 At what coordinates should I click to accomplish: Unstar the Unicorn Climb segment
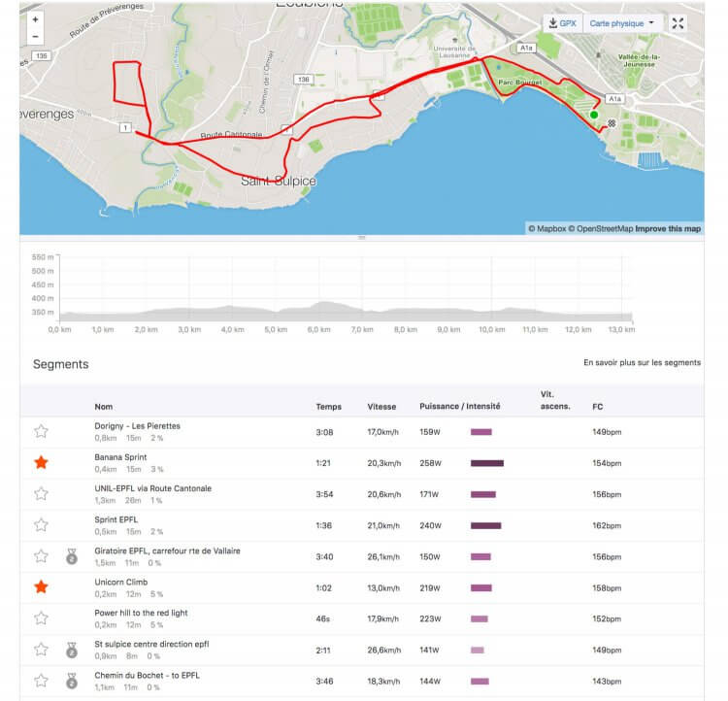(x=41, y=586)
